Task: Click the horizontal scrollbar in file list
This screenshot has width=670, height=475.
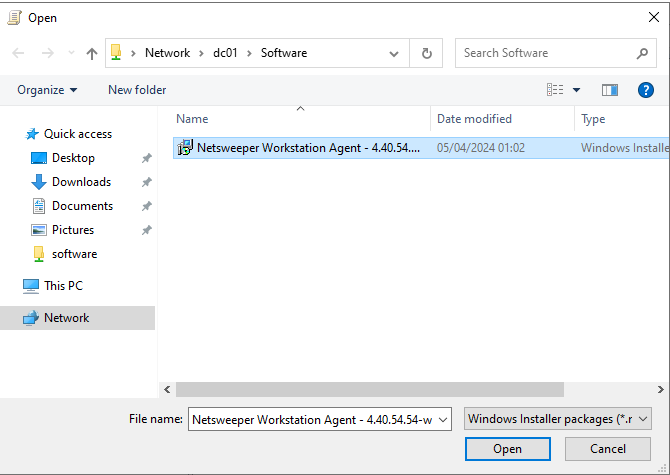Action: [x=370, y=389]
